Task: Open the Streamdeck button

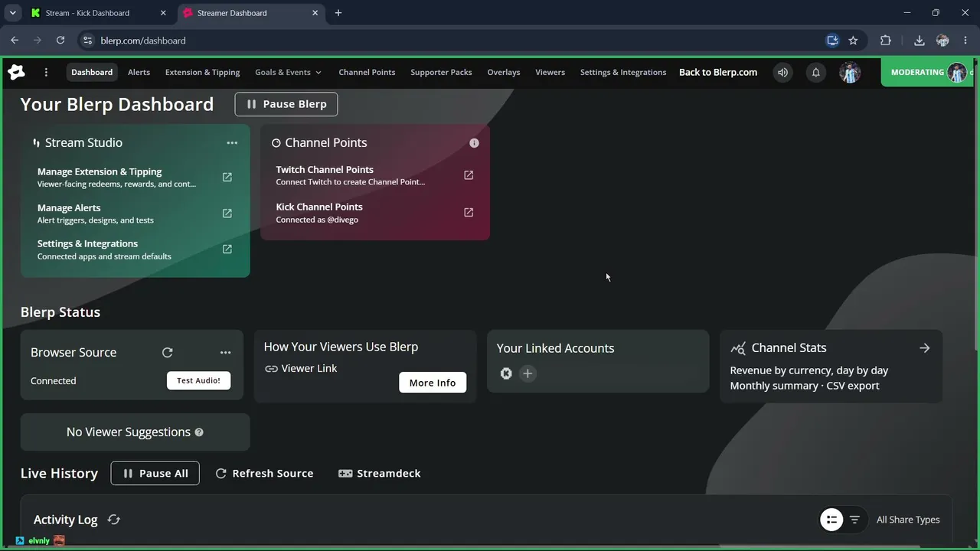Action: coord(380,474)
